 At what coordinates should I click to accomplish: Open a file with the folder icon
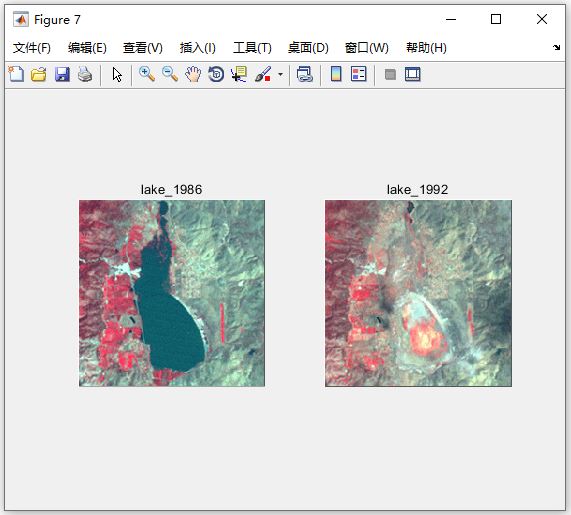pos(39,74)
